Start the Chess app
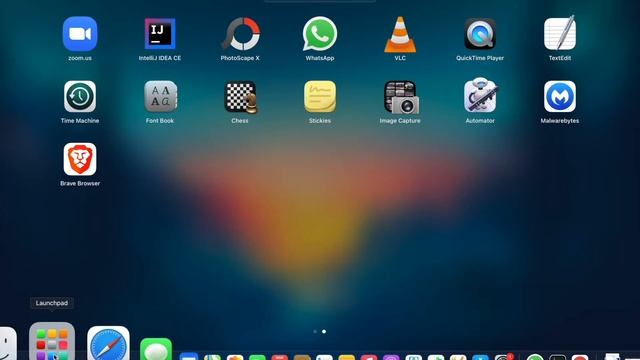 (240, 97)
